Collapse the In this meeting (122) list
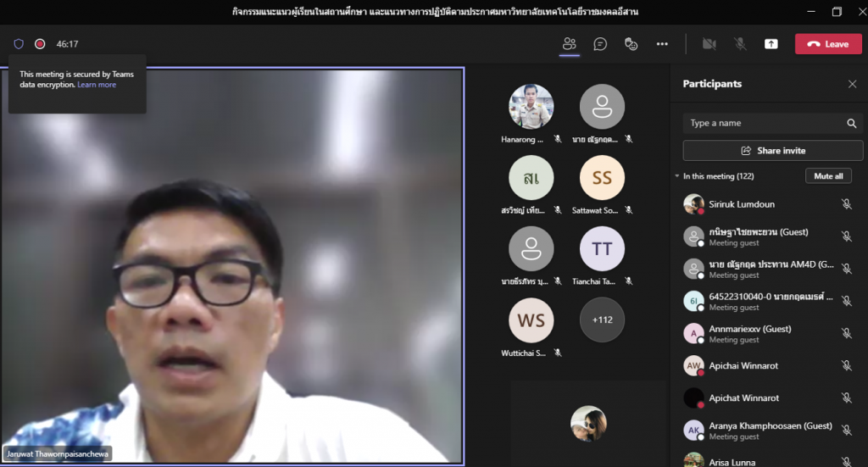 click(x=677, y=176)
